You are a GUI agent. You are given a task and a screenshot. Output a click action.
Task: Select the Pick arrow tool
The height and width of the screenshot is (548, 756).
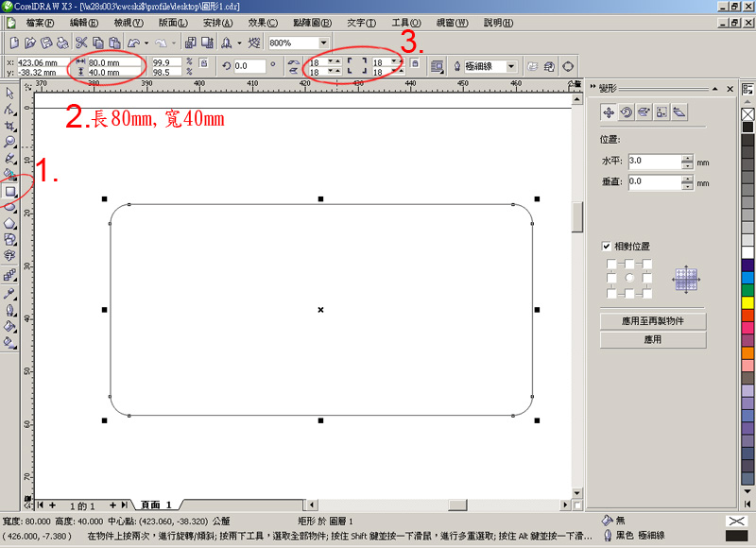9,93
